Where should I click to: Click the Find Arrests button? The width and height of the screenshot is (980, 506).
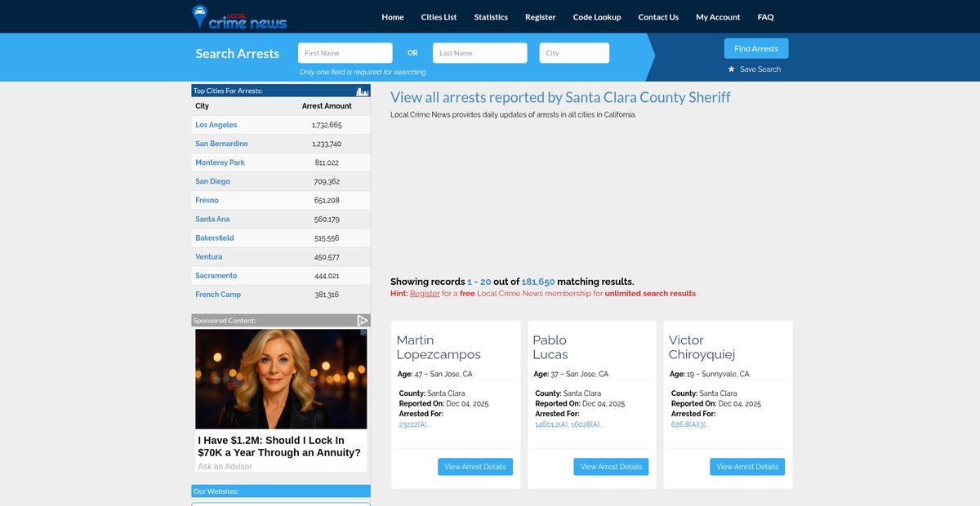click(756, 49)
